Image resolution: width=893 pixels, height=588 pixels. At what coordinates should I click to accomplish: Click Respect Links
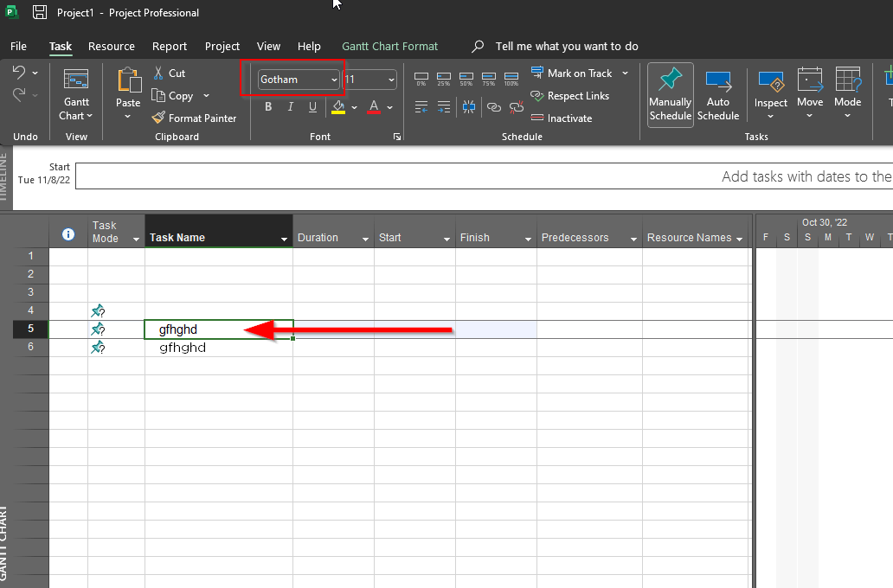coord(569,96)
